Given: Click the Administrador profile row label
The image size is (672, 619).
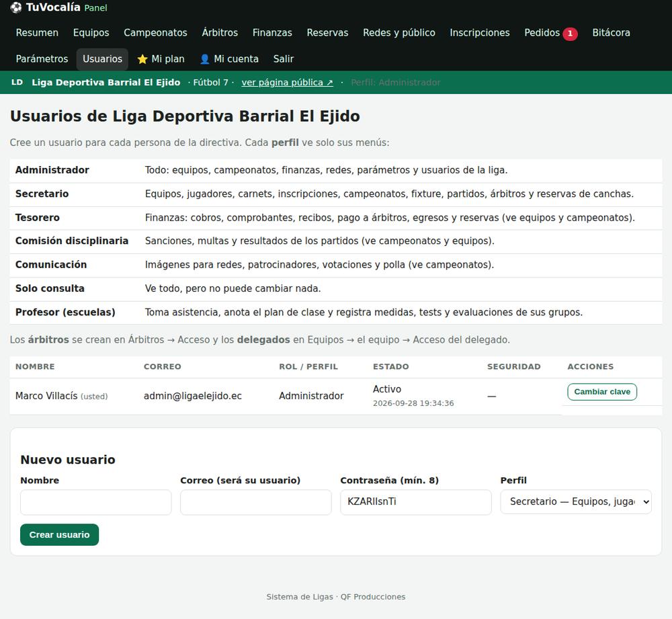Looking at the screenshot, I should point(52,170).
